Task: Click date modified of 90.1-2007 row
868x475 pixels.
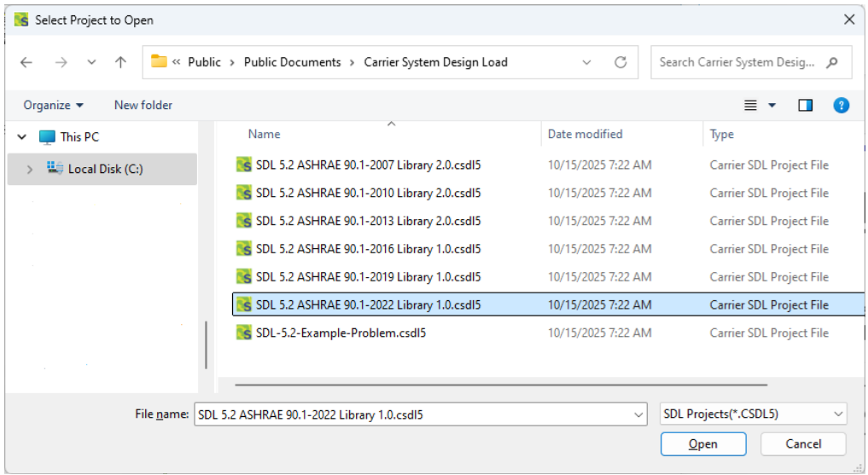Action: 599,165
